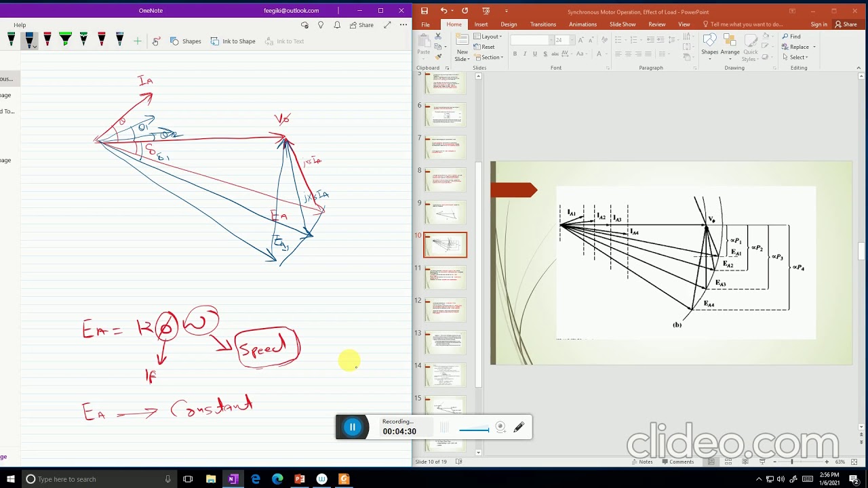Open the Slide Show tab
Image resolution: width=868 pixels, height=488 pixels.
623,24
